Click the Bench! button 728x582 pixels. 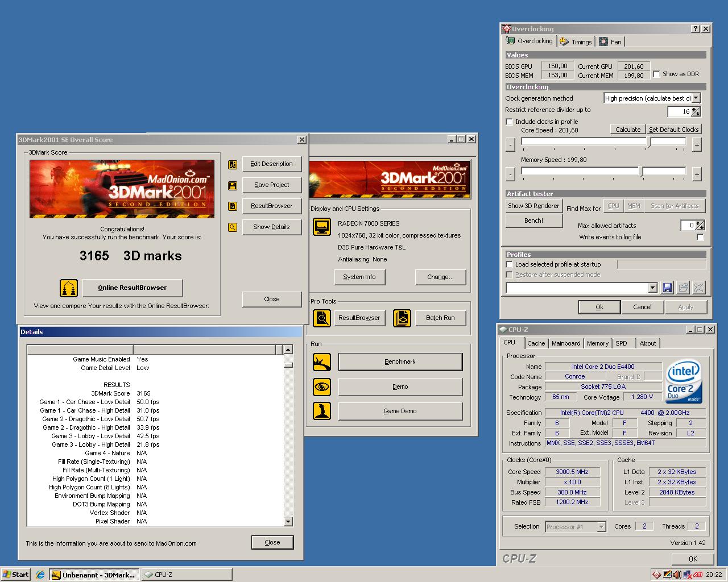pos(534,221)
